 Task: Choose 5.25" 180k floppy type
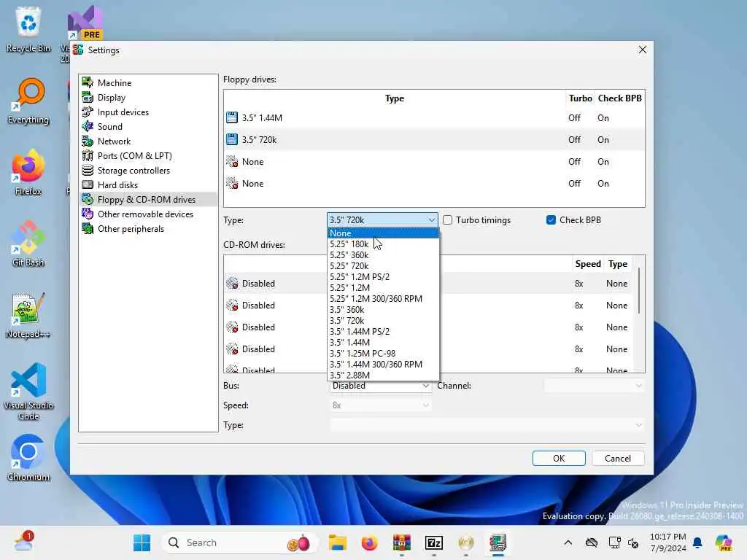click(x=383, y=244)
